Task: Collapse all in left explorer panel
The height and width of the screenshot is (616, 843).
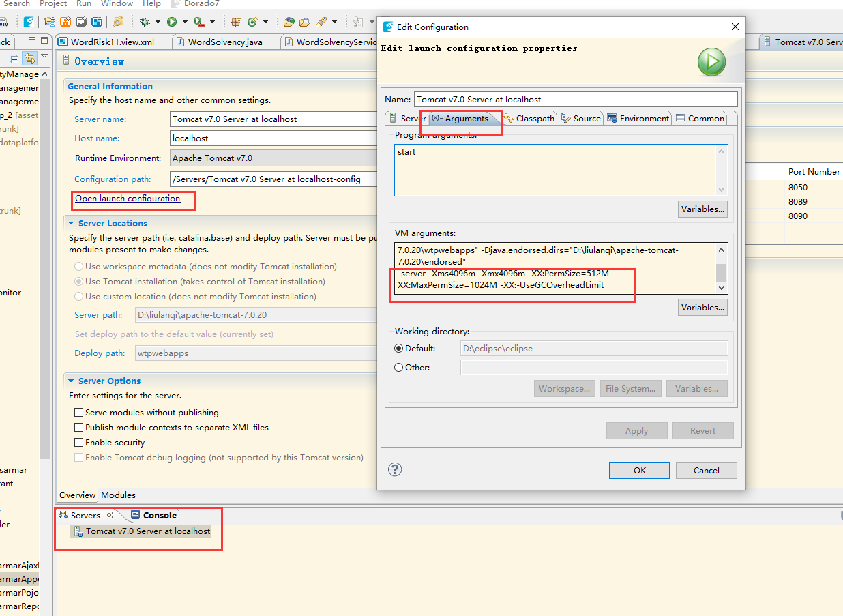Action: coord(14,59)
